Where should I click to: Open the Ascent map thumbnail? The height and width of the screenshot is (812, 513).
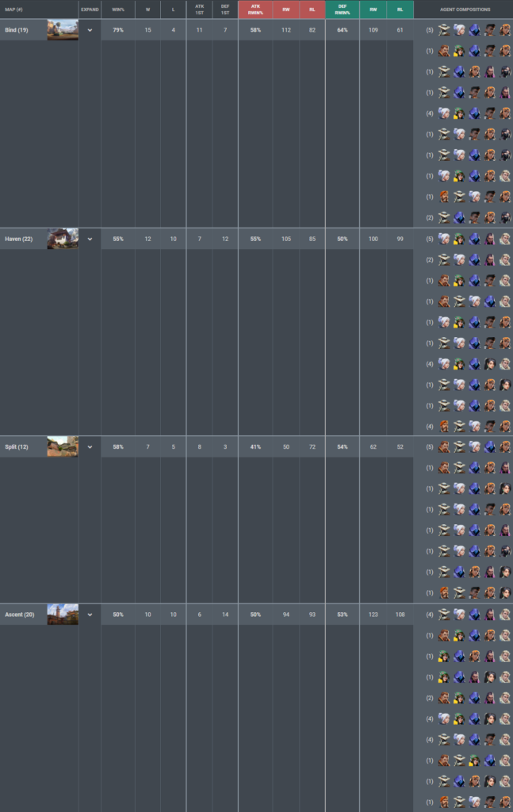[63, 615]
